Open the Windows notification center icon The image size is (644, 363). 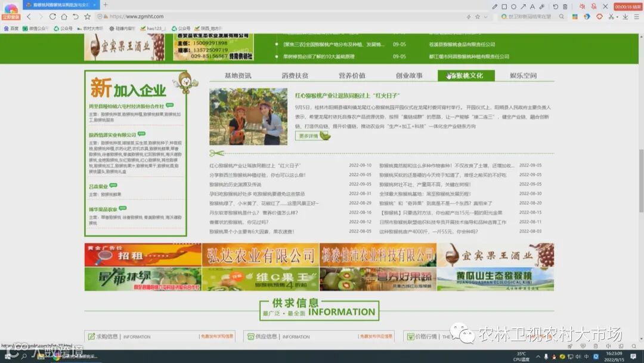pyautogui.click(x=634, y=356)
